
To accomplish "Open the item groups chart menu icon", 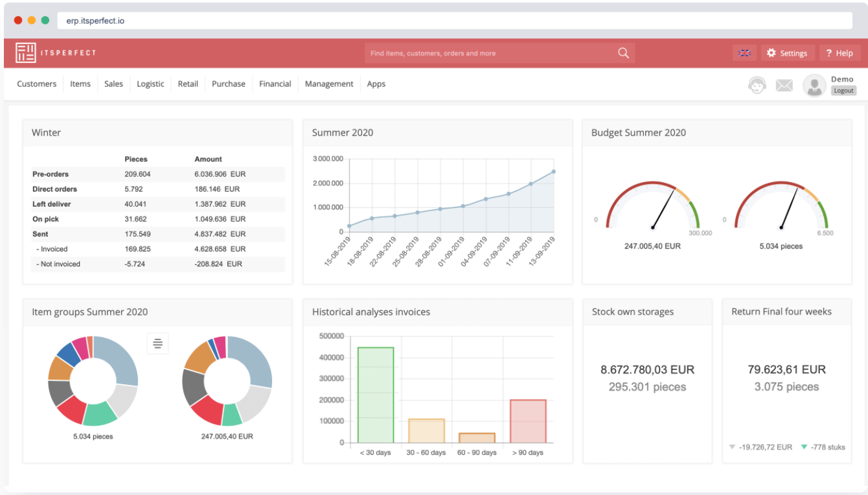I will (157, 343).
